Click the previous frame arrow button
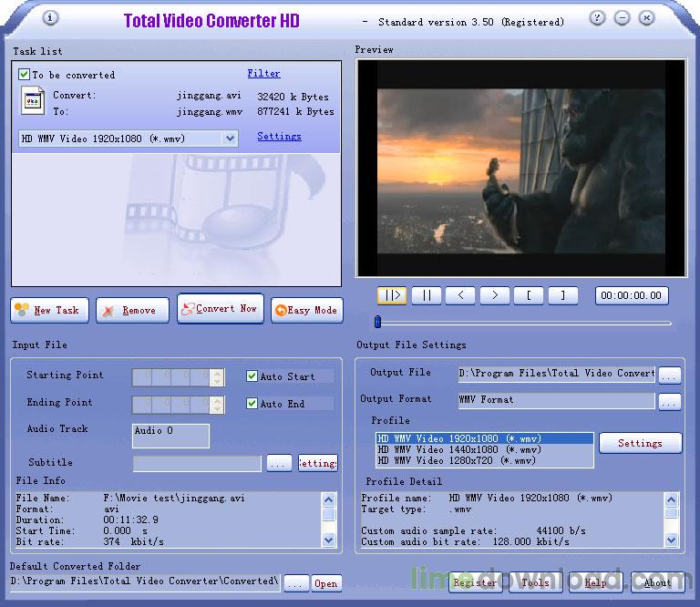 tap(460, 295)
